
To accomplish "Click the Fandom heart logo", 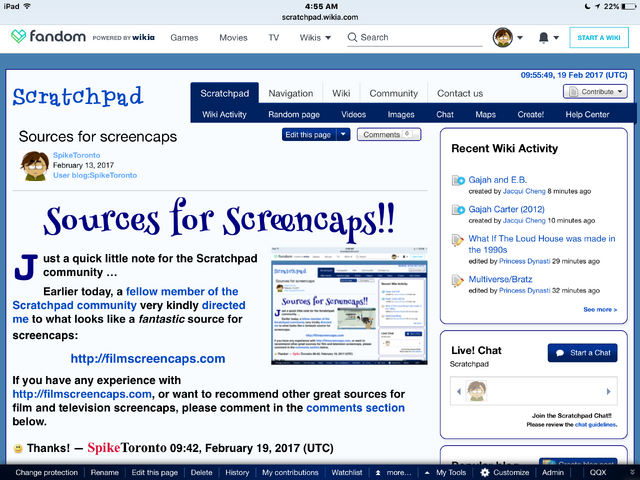I will pos(18,36).
